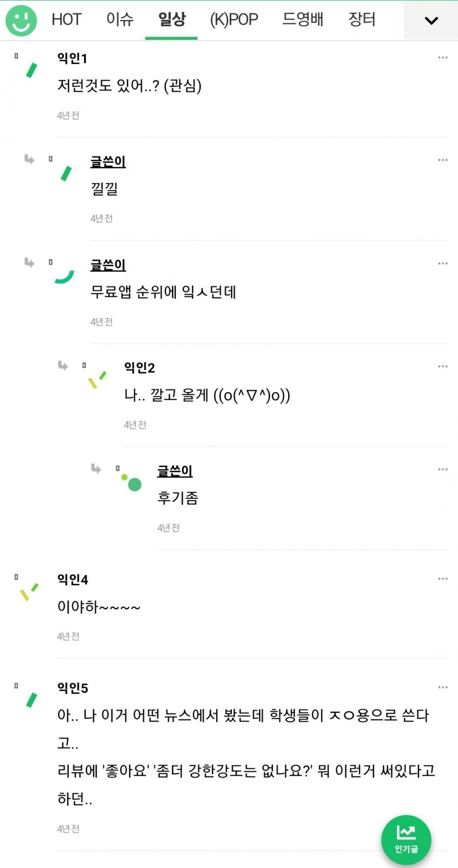Image resolution: width=458 pixels, height=868 pixels.
Task: Open more options for 익인1 comment
Action: tap(443, 58)
